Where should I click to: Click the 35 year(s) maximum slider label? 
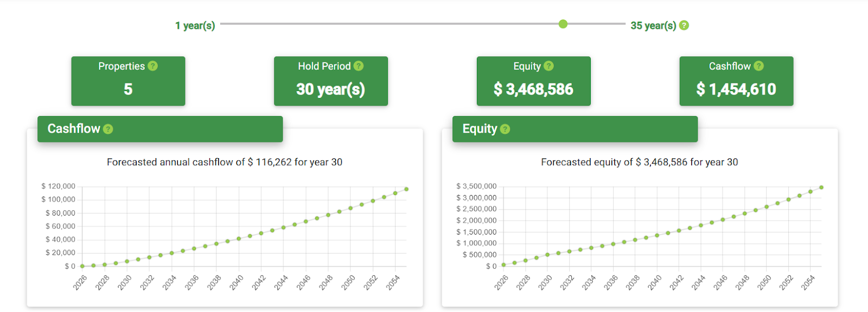tap(653, 25)
